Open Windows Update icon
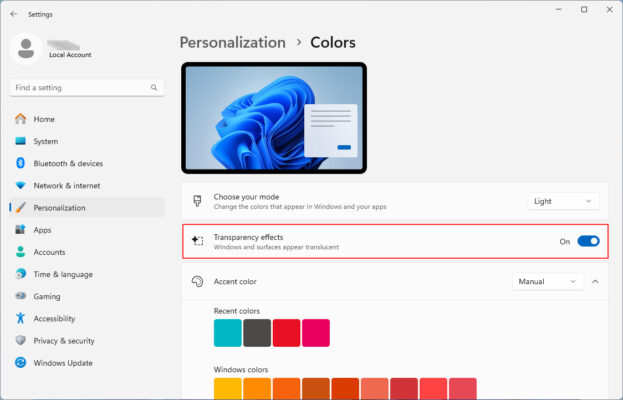The image size is (623, 400). tap(20, 362)
